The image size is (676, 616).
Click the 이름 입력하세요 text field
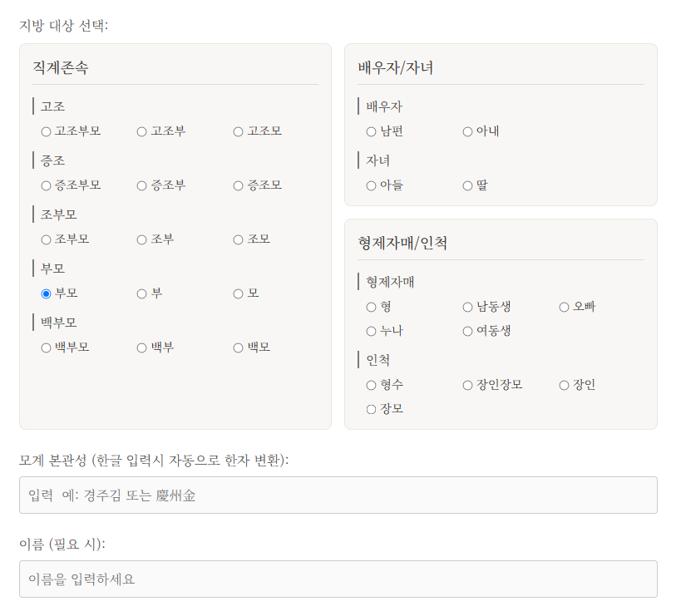click(x=338, y=579)
